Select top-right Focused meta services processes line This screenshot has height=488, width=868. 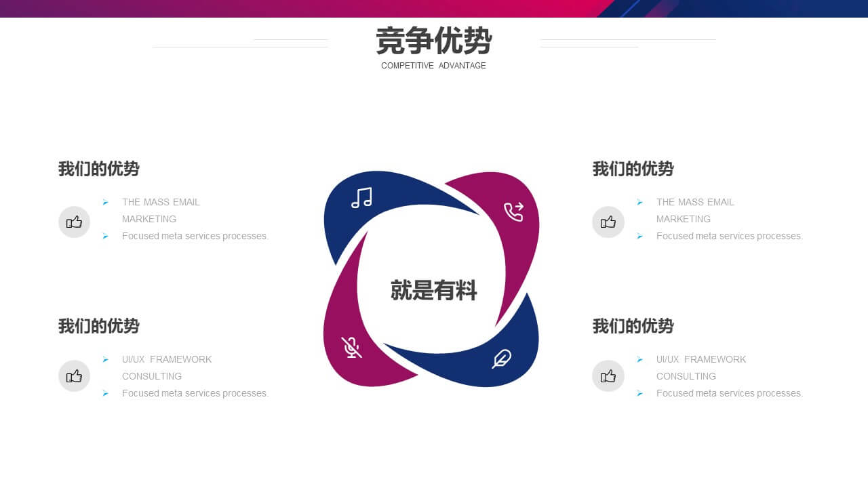[730, 236]
